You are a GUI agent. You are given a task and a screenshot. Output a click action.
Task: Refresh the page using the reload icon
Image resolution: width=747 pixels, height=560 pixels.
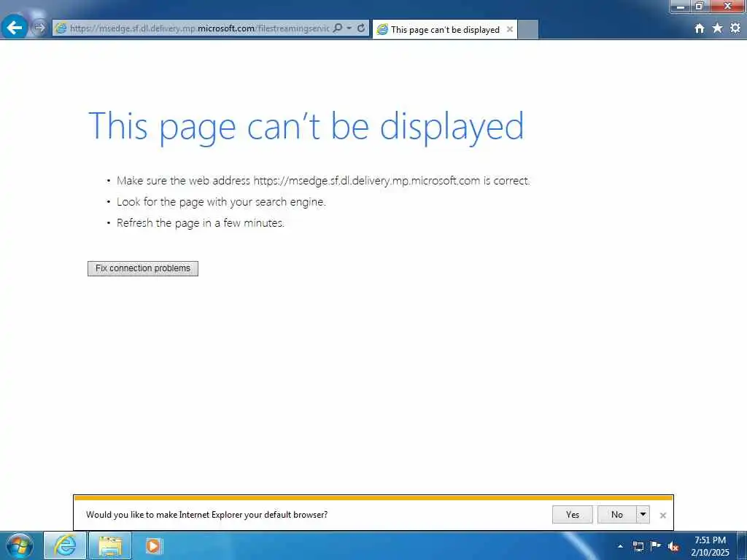361,28
